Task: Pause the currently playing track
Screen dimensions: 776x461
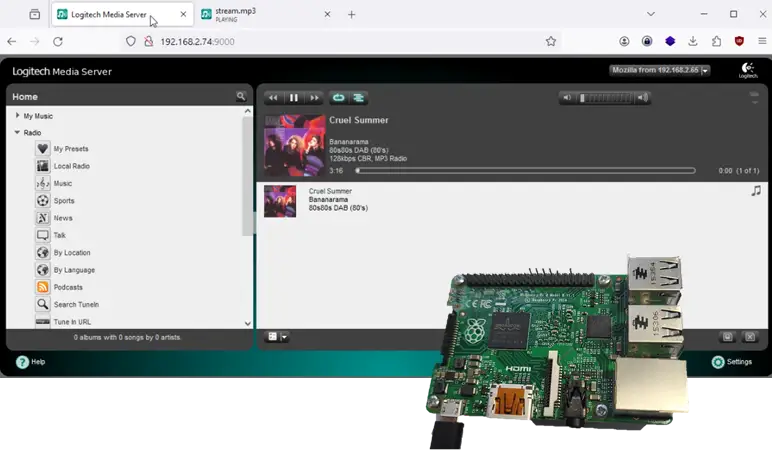Action: [x=293, y=98]
